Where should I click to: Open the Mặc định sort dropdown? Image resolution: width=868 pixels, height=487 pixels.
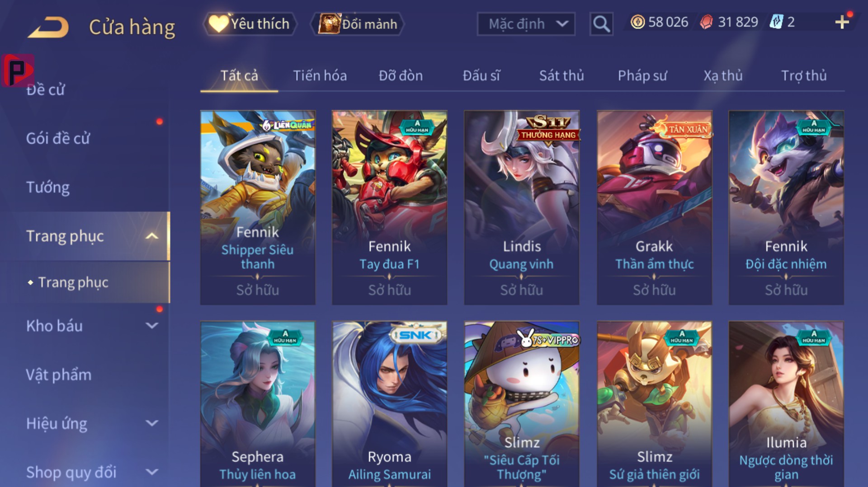click(x=526, y=23)
